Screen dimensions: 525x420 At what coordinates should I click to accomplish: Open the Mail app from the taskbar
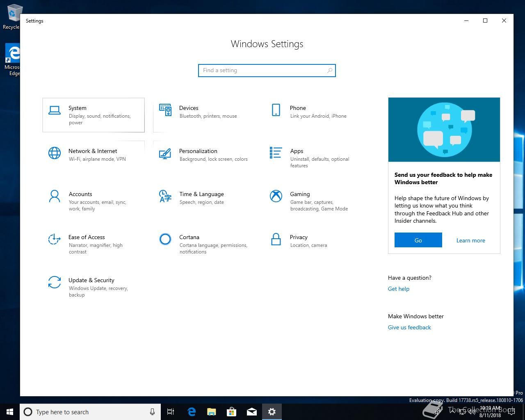[252, 412]
